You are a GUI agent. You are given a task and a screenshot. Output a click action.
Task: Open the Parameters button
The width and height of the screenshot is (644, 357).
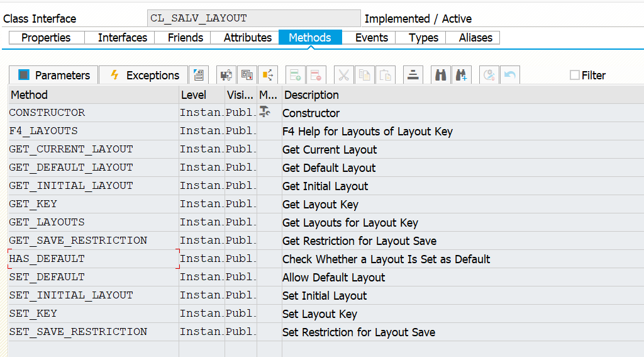click(x=53, y=75)
